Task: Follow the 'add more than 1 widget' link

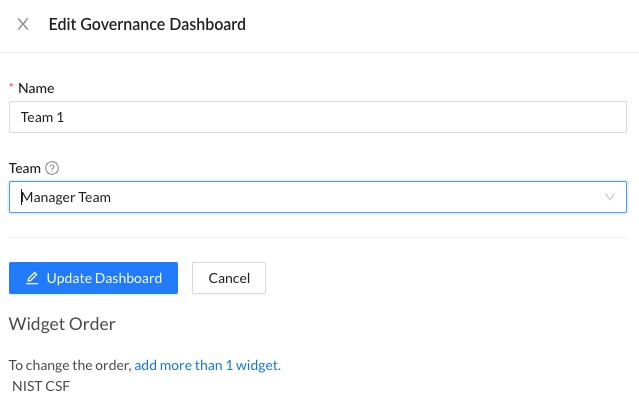Action: pyautogui.click(x=207, y=365)
